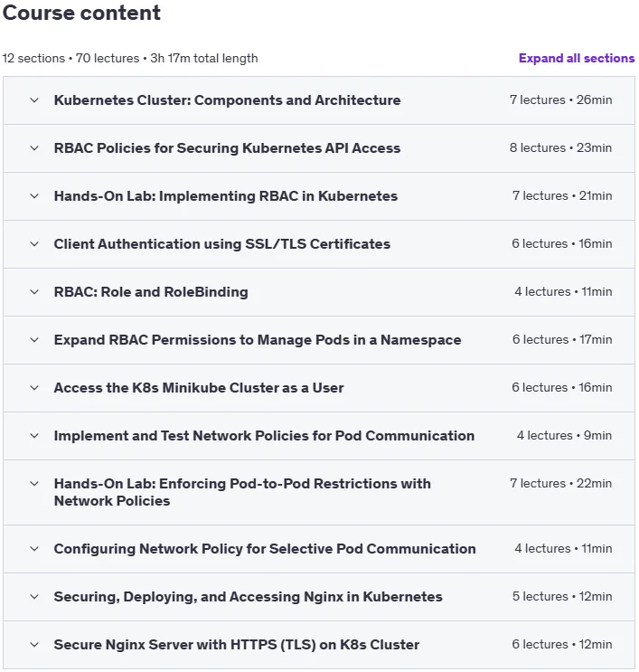Open chevron for Hands-On Lab: Implementing RBAC
Image resolution: width=639 pixels, height=672 pixels.
tap(34, 196)
